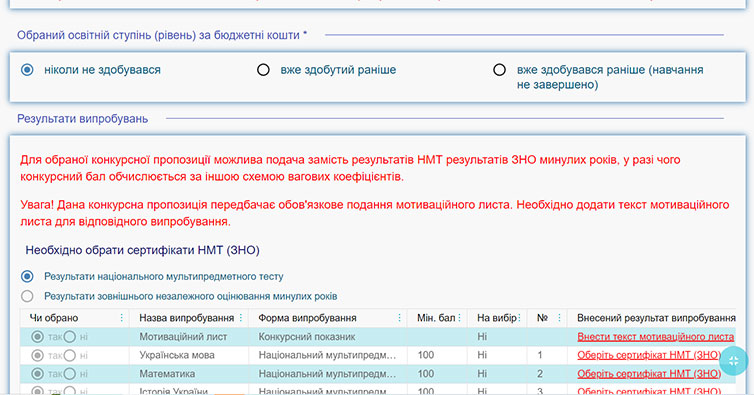754x395 pixels.
Task: Click the "Назва випробування" column header
Action: pos(187,318)
